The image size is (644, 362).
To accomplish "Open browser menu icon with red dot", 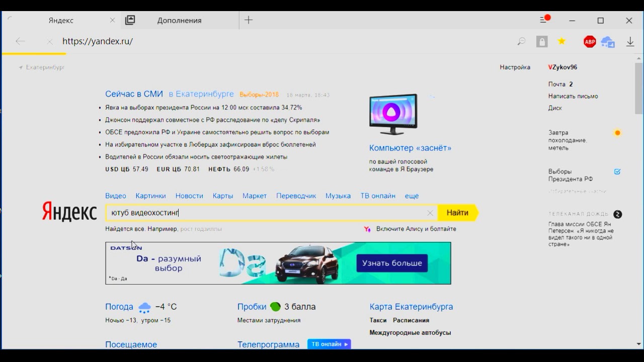I will click(545, 19).
